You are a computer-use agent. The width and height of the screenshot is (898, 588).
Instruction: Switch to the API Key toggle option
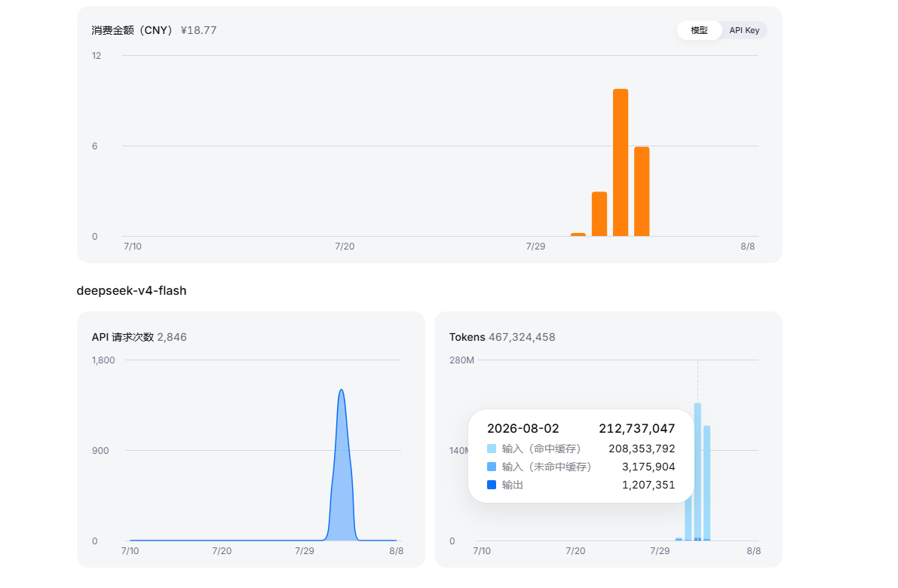click(744, 30)
